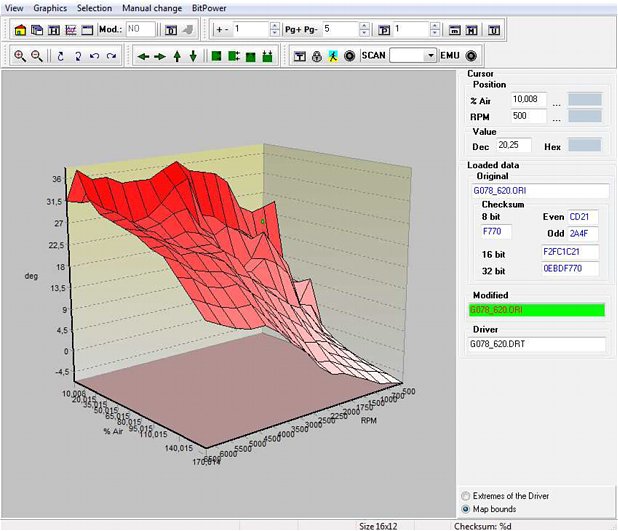Viewport: 618px width, 531px height.
Task: Click the green left arrow
Action: [x=143, y=56]
